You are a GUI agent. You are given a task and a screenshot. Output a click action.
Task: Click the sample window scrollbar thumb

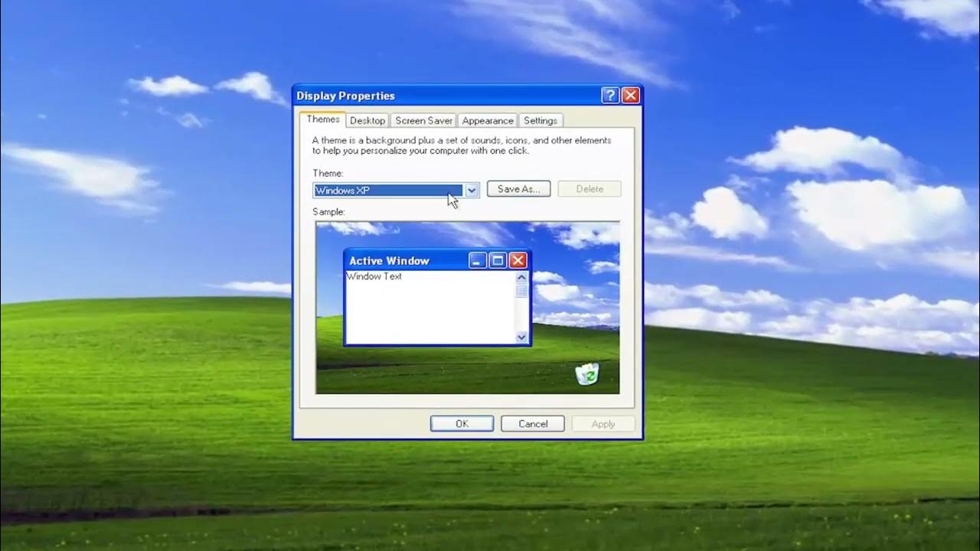tap(521, 291)
